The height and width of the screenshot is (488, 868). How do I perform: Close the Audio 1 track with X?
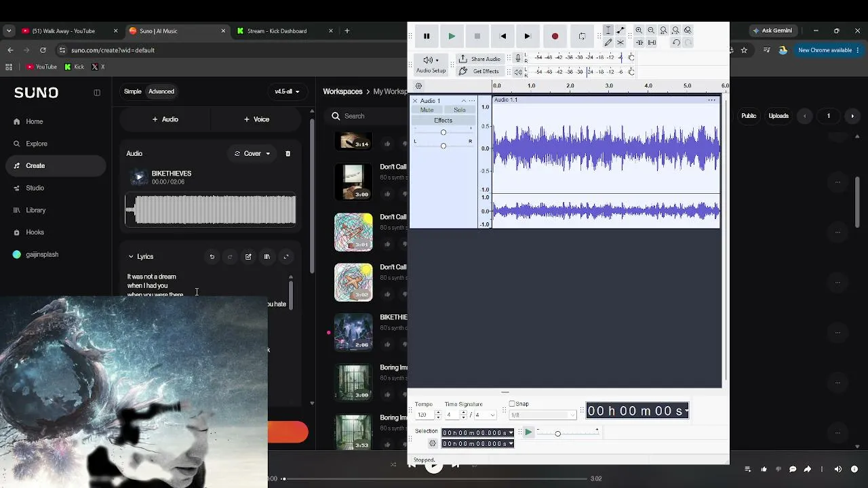coord(415,101)
